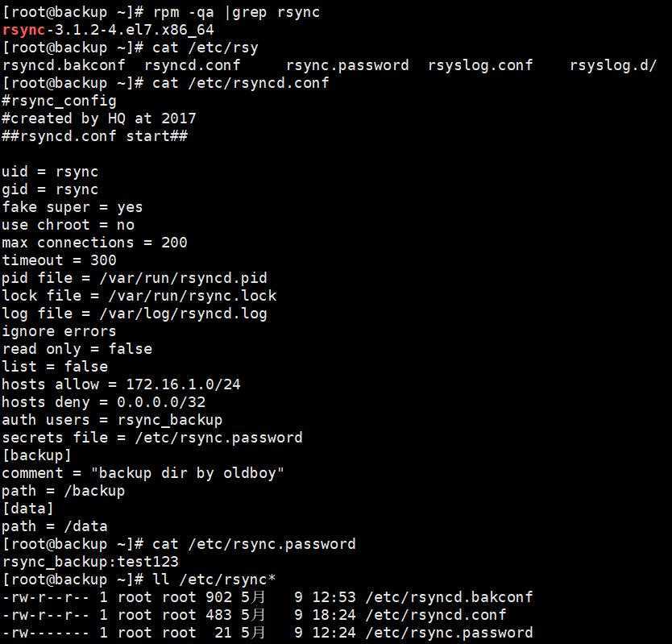
Task: Click the rsyncd.bakconf tab-completion entry
Action: 64,65
